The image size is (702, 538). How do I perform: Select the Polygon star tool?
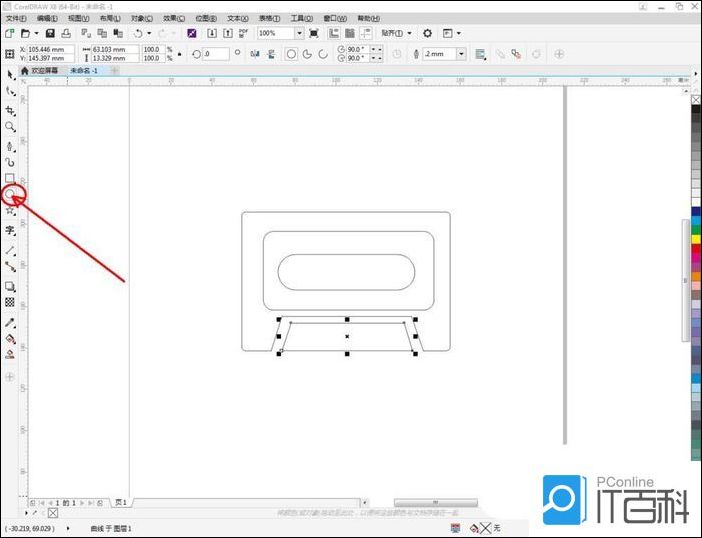click(11, 211)
